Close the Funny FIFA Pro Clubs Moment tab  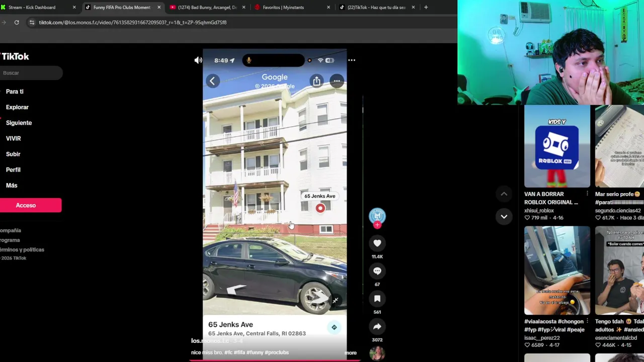pyautogui.click(x=159, y=7)
